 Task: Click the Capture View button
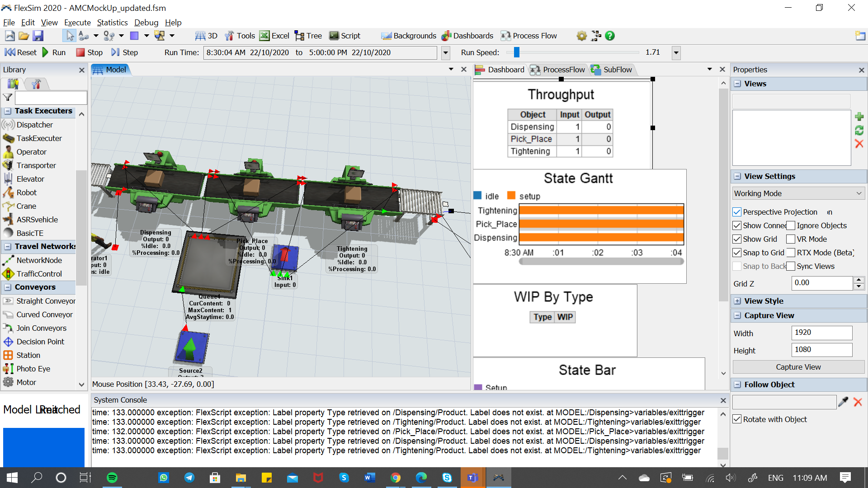coord(798,367)
